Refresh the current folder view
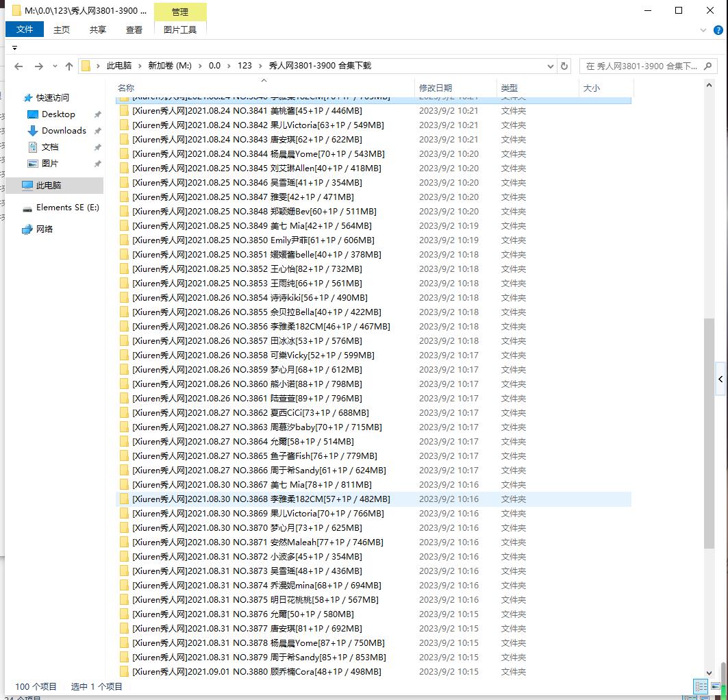The width and height of the screenshot is (728, 700). click(x=564, y=66)
